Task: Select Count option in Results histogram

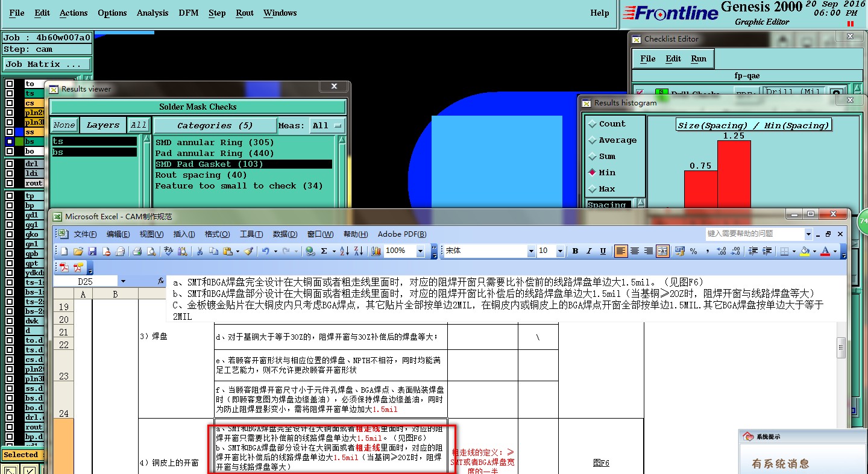Action: [592, 124]
